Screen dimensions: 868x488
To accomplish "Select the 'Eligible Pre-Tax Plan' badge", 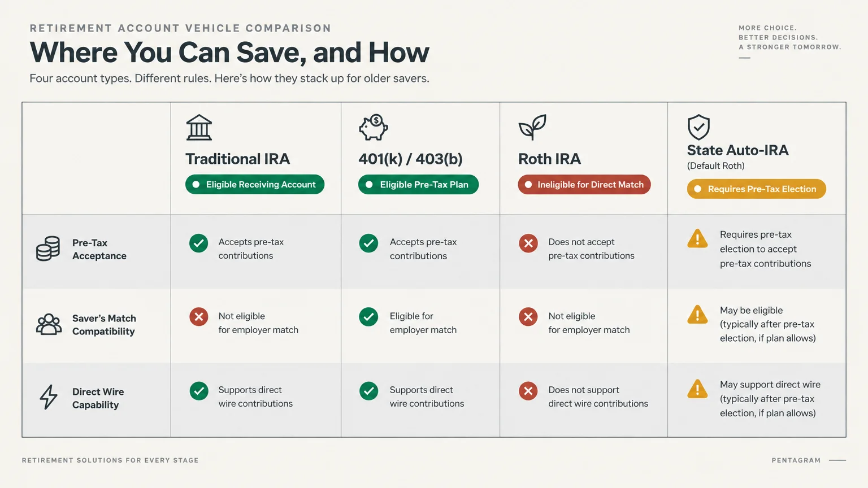I will tap(418, 185).
